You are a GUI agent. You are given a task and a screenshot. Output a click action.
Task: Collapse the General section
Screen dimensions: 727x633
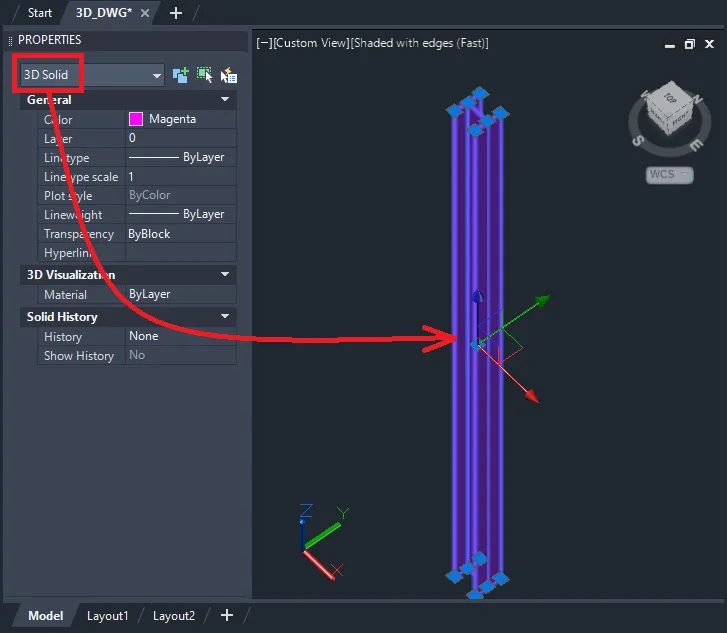pos(225,99)
